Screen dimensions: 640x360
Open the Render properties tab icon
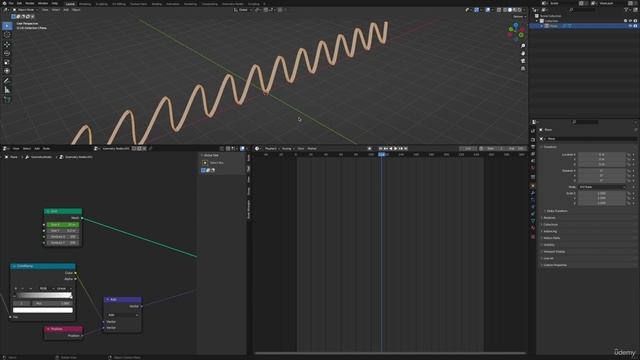pyautogui.click(x=533, y=140)
